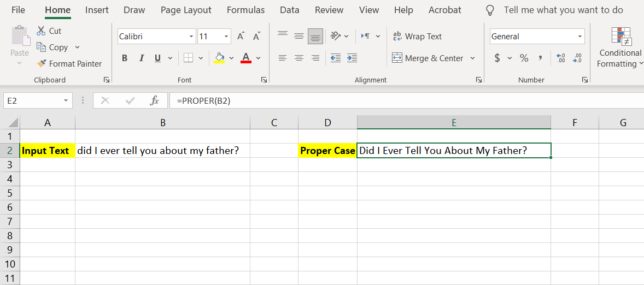Click the Insert Function fx icon
The height and width of the screenshot is (285, 644).
[154, 100]
